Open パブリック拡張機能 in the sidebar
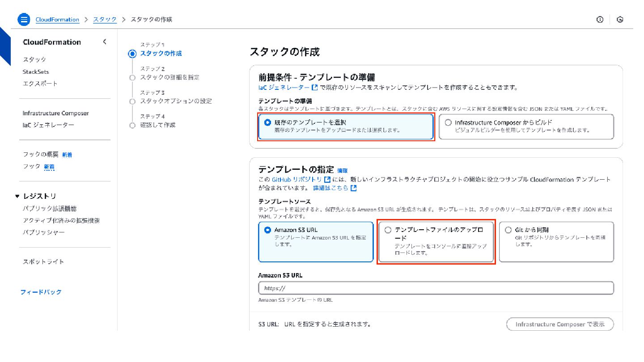The width and height of the screenshot is (644, 362). click(50, 208)
